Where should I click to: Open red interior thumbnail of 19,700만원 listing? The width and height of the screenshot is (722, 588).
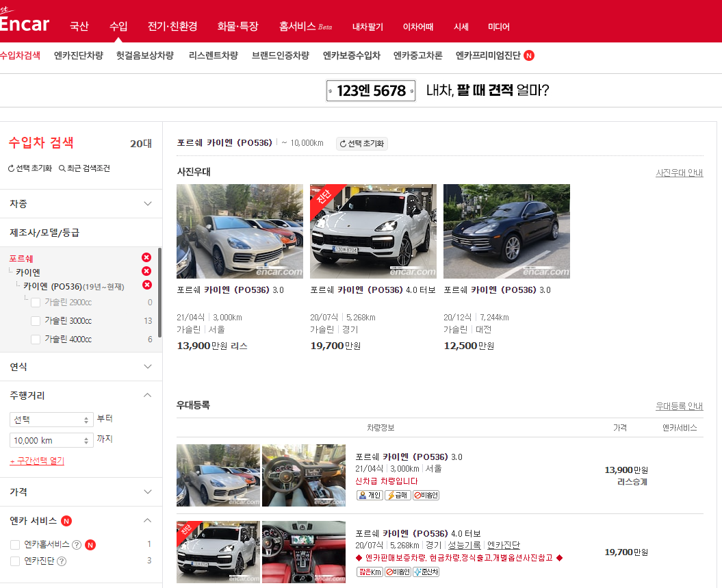coord(303,552)
